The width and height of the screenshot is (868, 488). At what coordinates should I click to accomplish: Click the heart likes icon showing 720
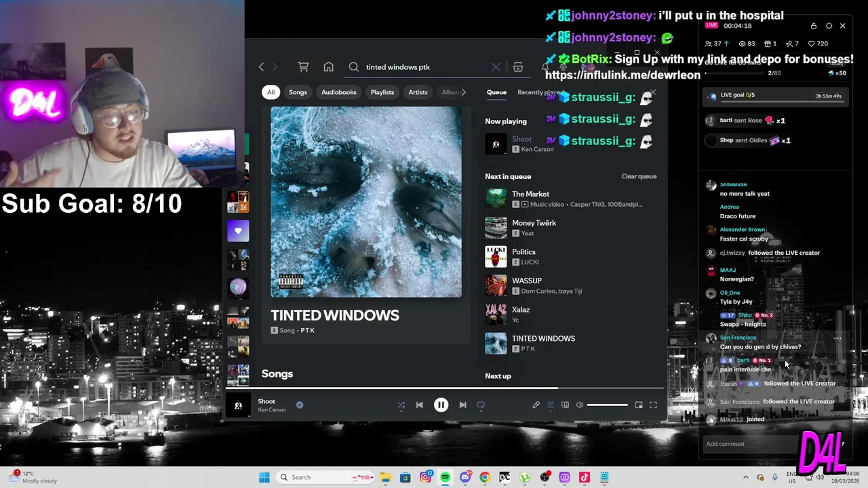click(x=812, y=43)
